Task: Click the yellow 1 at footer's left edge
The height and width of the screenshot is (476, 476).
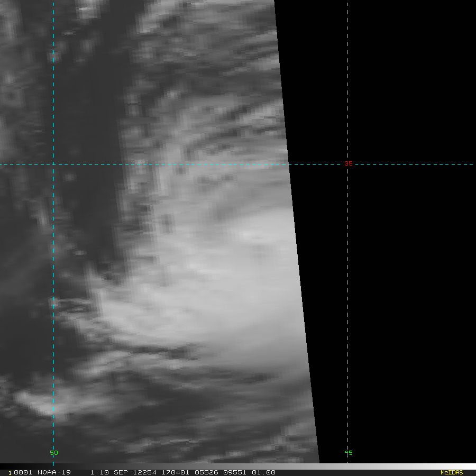Action: 10,472
